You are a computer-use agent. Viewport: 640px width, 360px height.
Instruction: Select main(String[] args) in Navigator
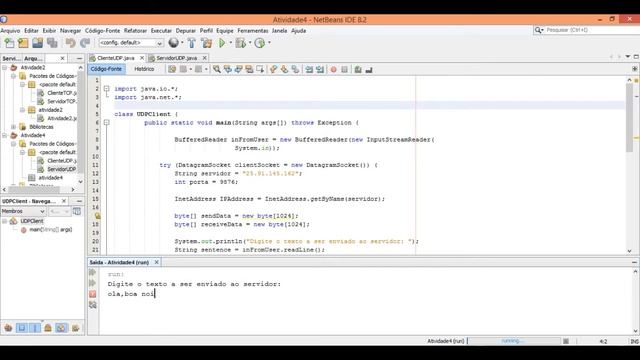51,230
